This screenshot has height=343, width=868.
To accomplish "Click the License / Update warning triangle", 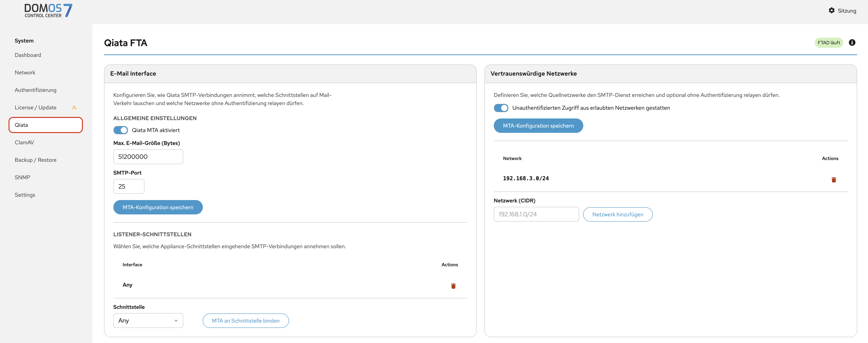I will click(x=74, y=108).
